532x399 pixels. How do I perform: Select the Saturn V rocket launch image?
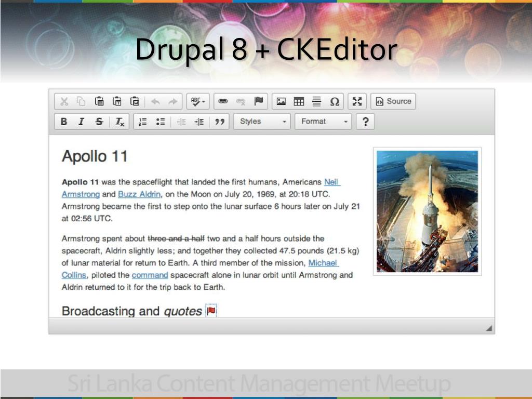[427, 211]
